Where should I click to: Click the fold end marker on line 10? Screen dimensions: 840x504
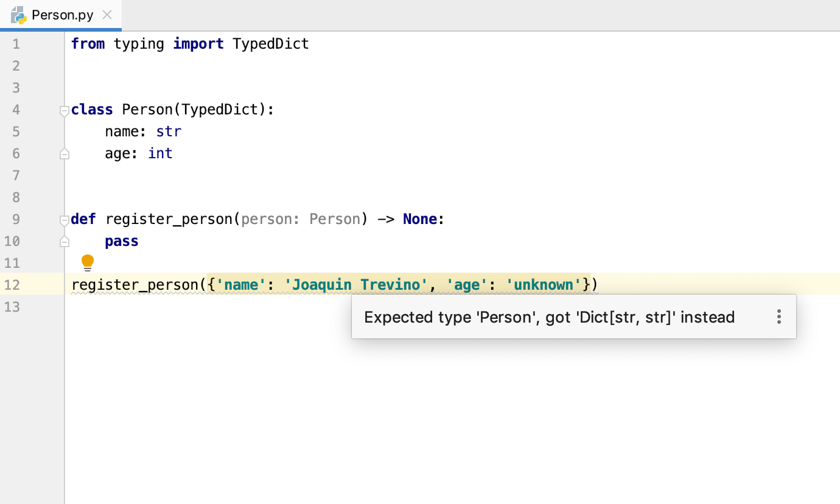[x=64, y=242]
